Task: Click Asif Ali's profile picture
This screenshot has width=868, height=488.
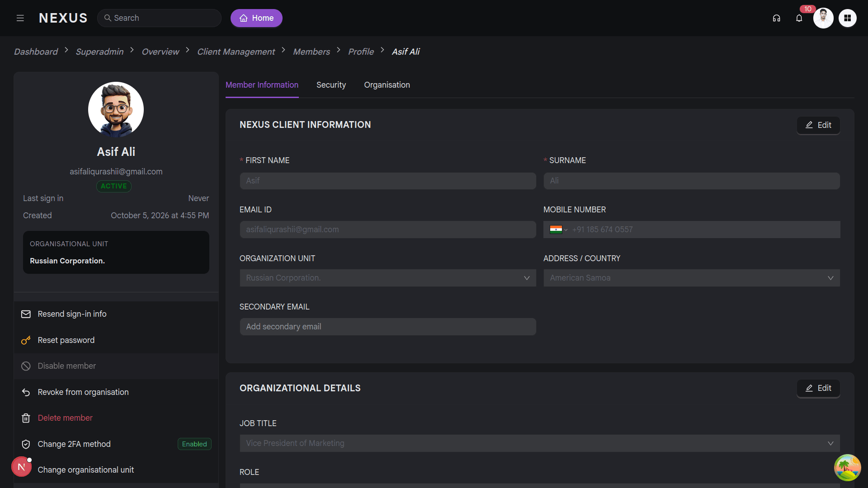Action: click(x=116, y=109)
